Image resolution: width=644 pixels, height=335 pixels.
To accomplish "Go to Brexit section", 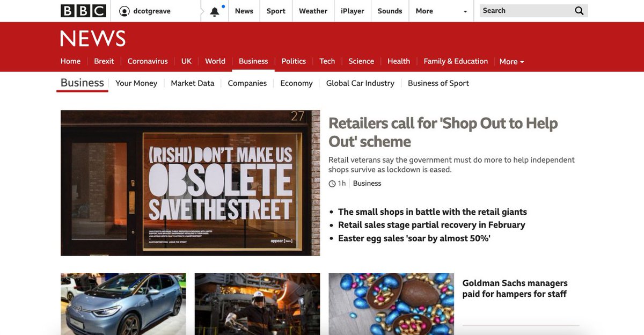I will pyautogui.click(x=104, y=61).
